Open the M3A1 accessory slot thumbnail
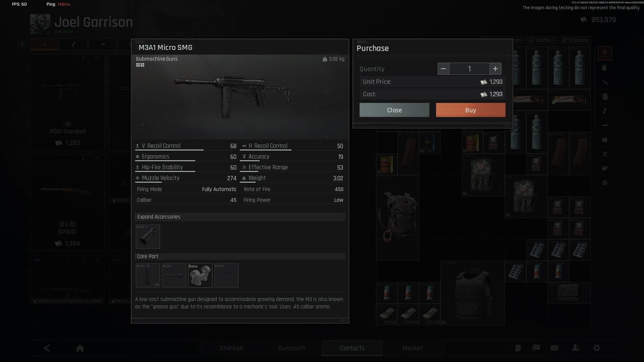 tap(148, 237)
